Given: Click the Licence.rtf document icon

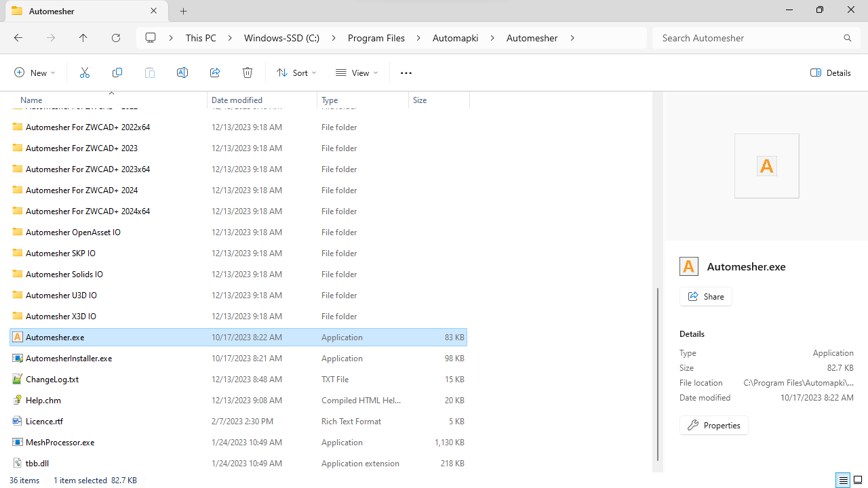Looking at the screenshot, I should (18, 421).
